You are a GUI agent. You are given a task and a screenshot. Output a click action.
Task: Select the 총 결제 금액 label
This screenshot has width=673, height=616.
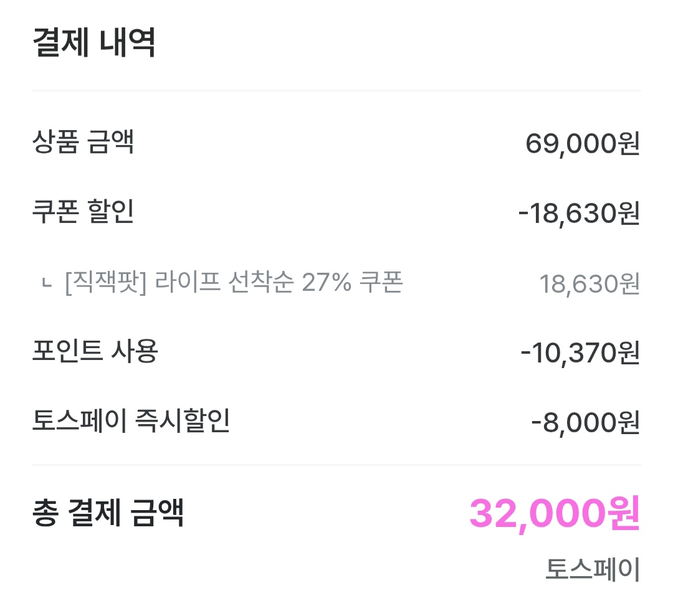click(x=108, y=513)
